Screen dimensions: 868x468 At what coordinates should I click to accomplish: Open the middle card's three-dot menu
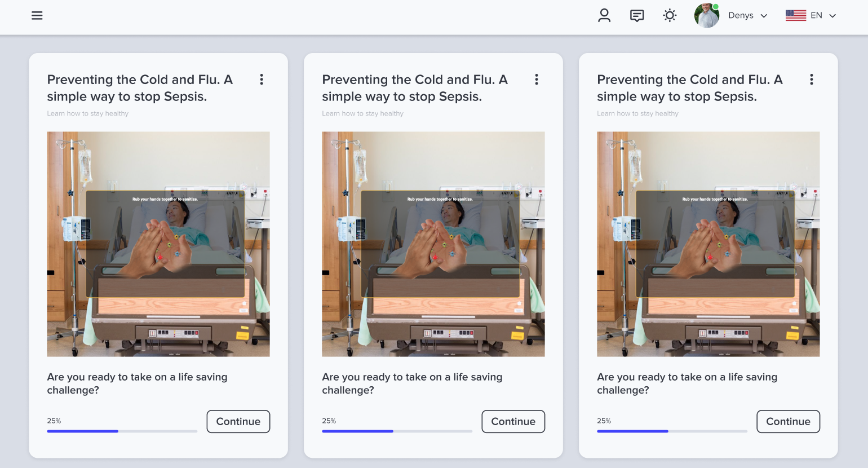coord(537,80)
